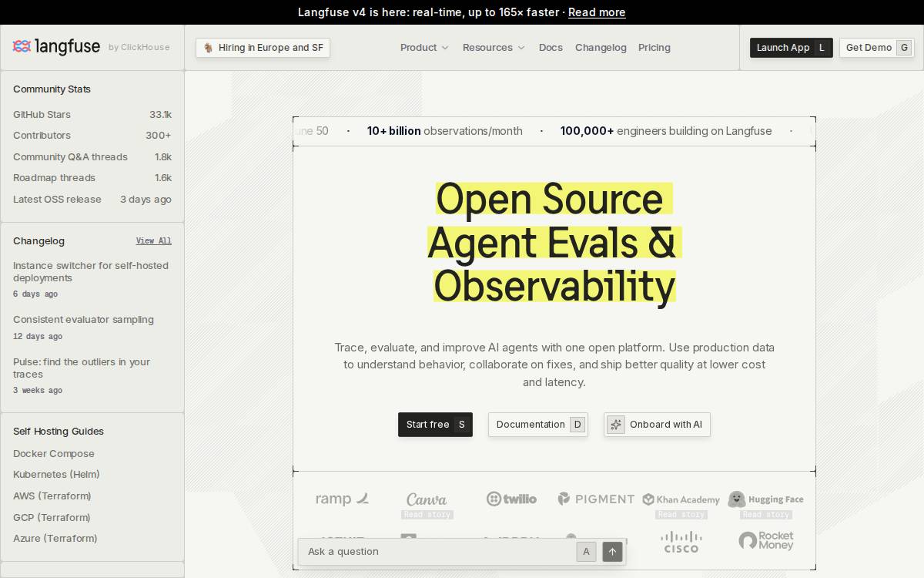Open AWS (Terraform) guide
Viewport: 924px width, 578px height.
52,496
